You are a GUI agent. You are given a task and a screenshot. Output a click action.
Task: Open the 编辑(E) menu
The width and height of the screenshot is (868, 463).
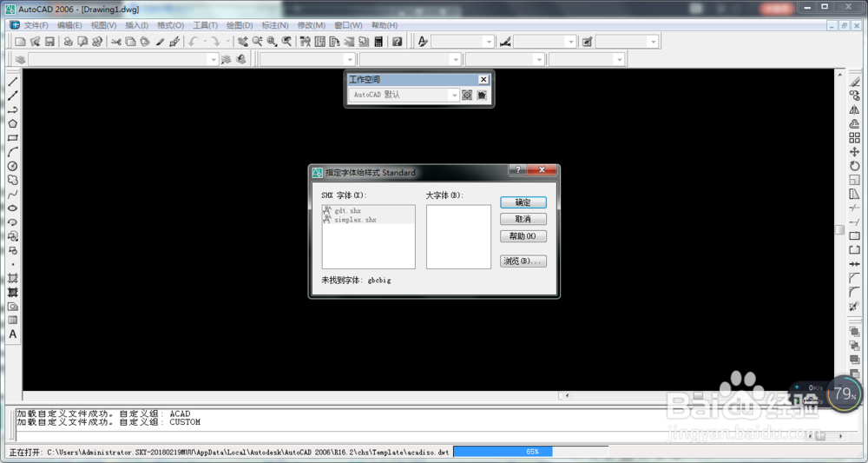[69, 25]
